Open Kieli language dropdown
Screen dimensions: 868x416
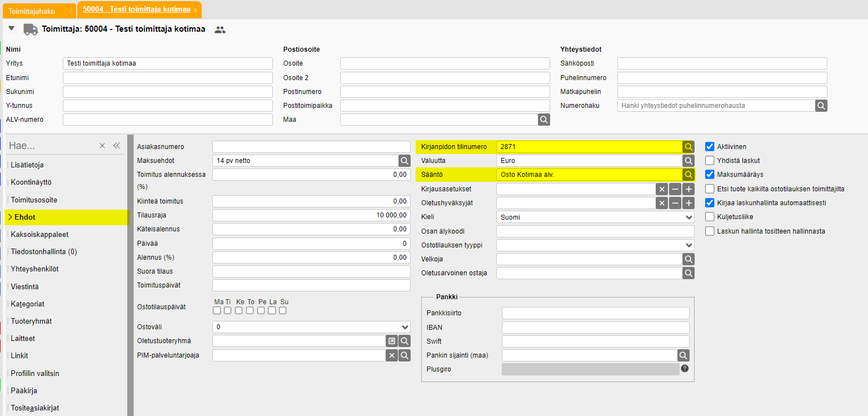(595, 217)
